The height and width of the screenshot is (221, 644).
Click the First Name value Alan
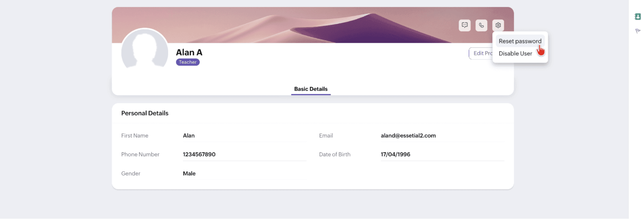click(x=189, y=136)
